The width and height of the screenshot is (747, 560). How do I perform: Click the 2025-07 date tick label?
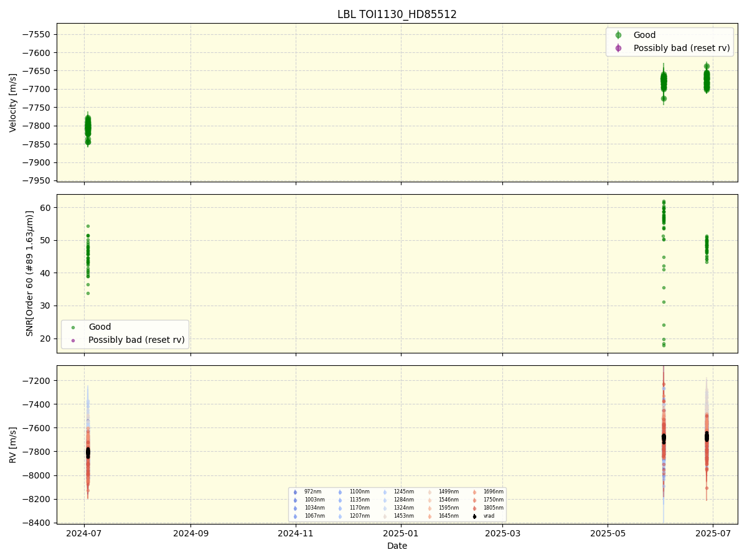[713, 533]
